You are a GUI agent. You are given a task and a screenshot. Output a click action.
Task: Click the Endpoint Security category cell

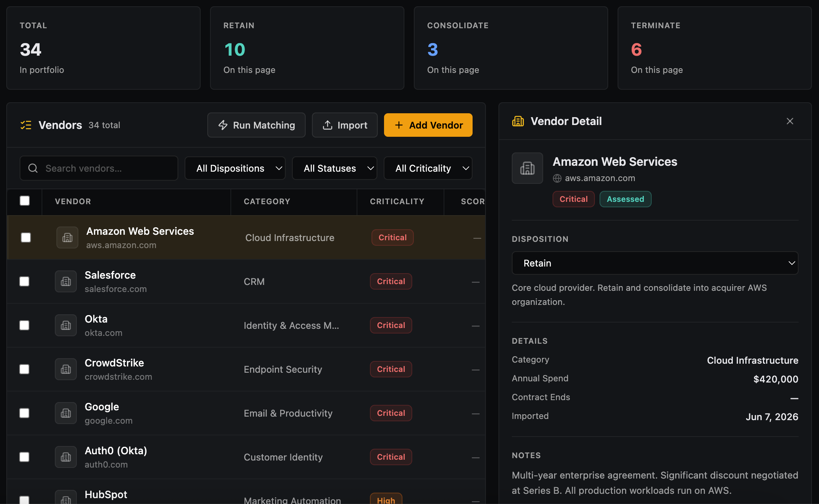(283, 370)
